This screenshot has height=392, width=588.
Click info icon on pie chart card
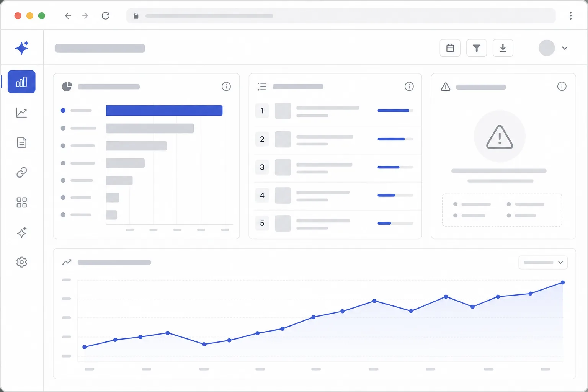pyautogui.click(x=226, y=87)
